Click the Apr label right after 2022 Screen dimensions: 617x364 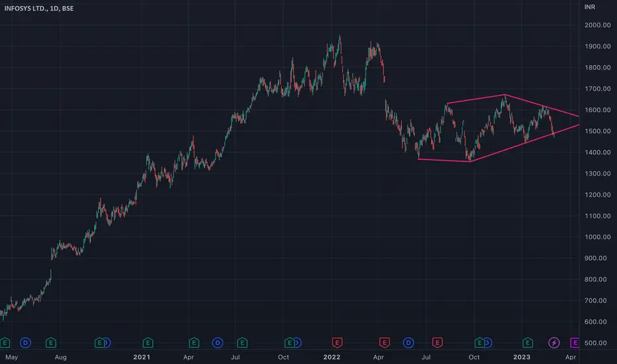(379, 357)
